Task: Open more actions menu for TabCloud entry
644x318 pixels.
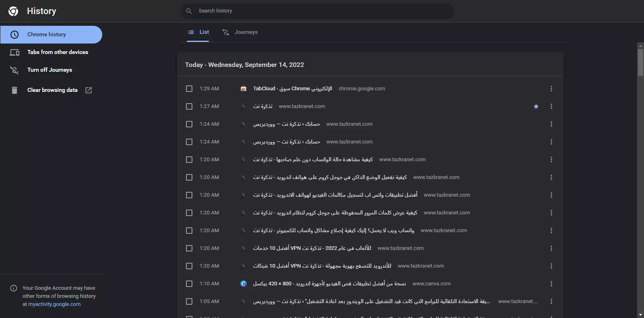Action: (x=551, y=89)
